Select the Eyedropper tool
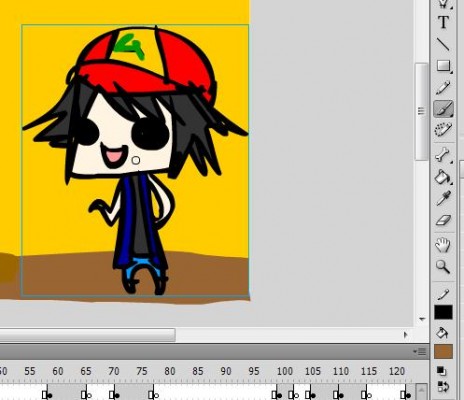 (x=443, y=198)
